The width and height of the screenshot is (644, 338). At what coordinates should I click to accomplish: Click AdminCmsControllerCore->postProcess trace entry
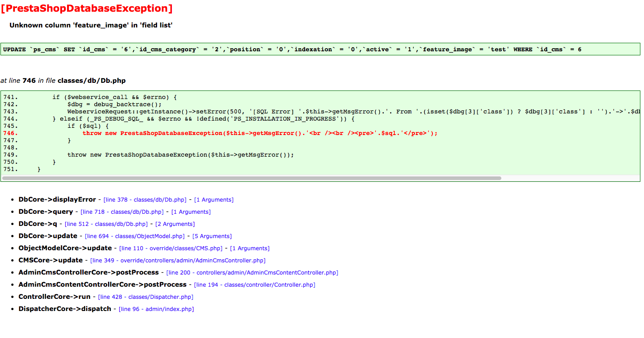click(89, 272)
